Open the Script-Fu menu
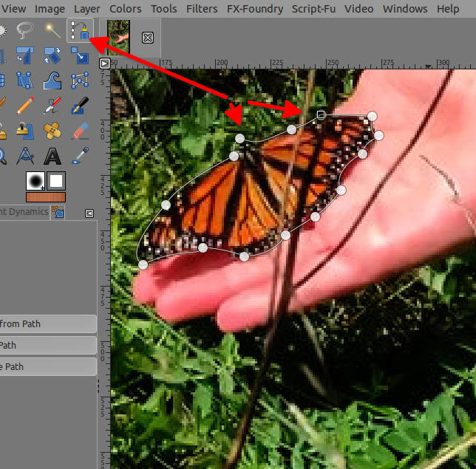 [313, 9]
